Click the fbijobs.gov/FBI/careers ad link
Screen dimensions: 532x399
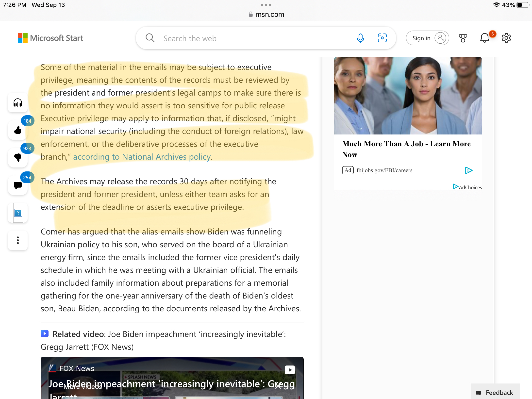click(384, 170)
